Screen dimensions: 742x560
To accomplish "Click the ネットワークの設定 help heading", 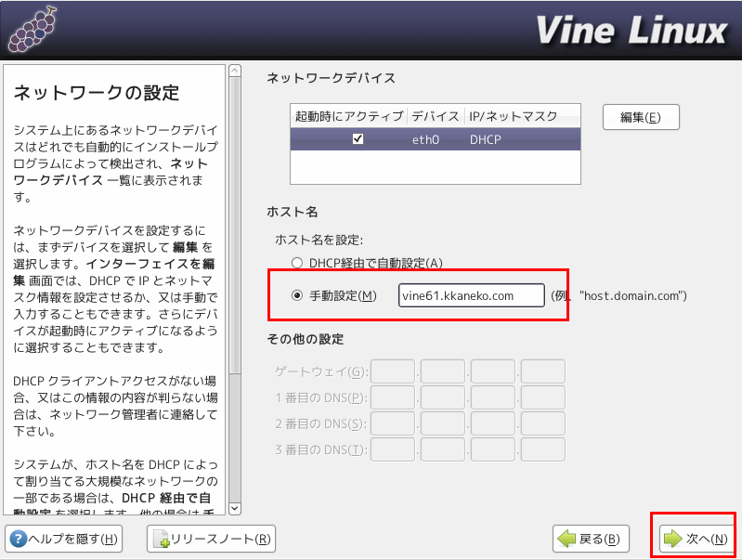I will point(97,92).
